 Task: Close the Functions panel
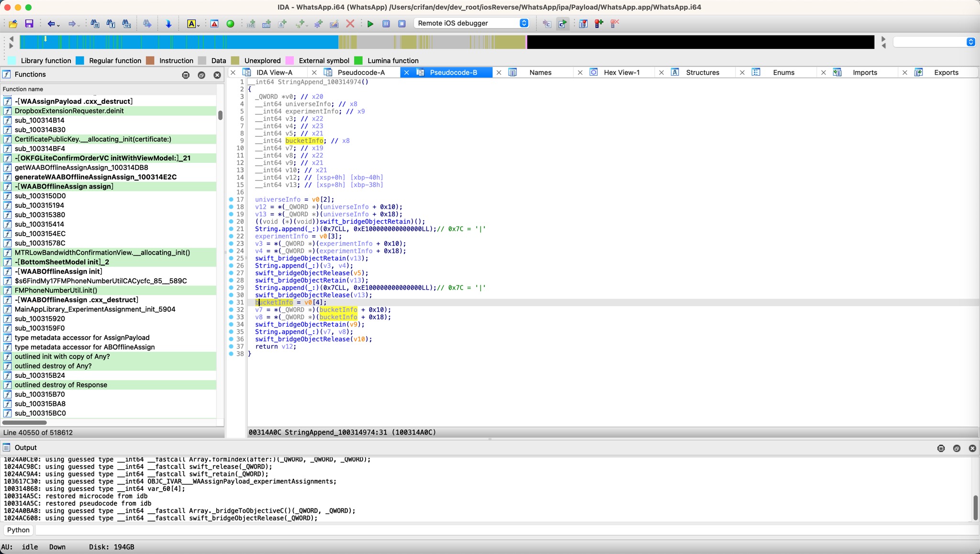[217, 75]
